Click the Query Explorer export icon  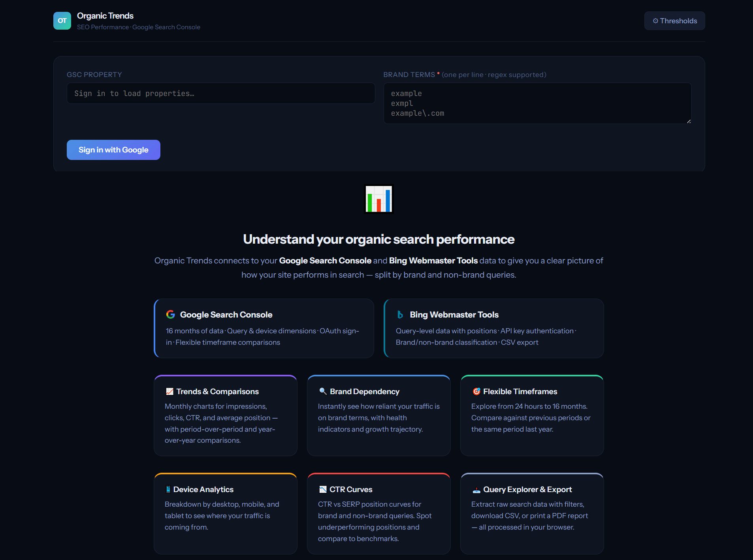(476, 490)
